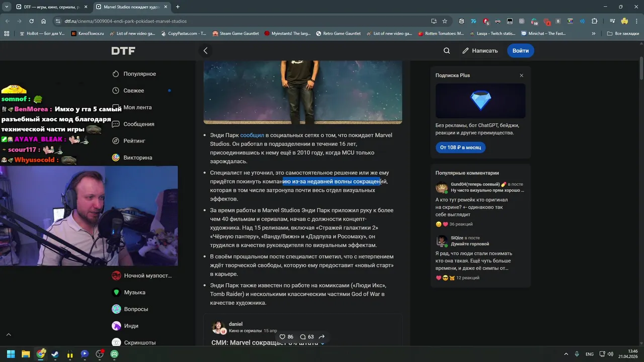
Task: Click the Войти login button
Action: (520, 51)
